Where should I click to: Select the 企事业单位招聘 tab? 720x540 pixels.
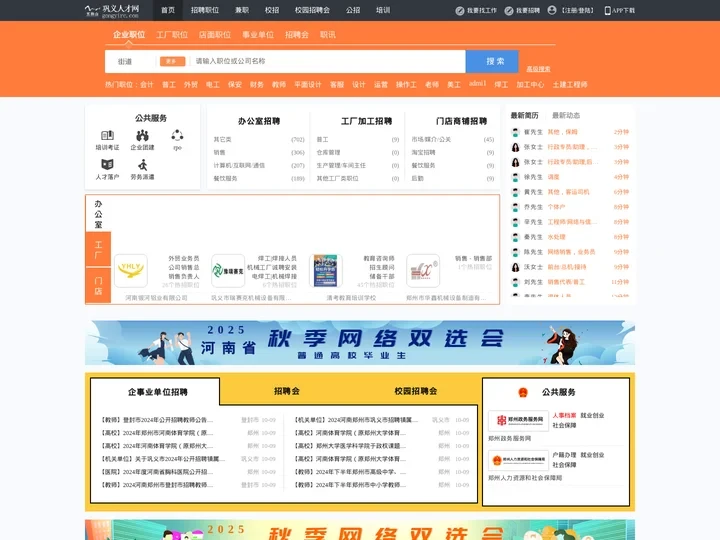158,392
